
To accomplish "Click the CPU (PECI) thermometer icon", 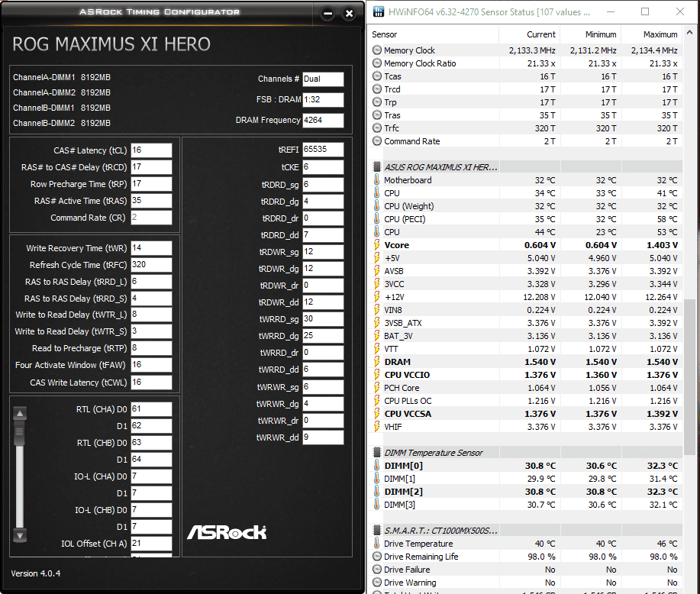I will (x=377, y=219).
